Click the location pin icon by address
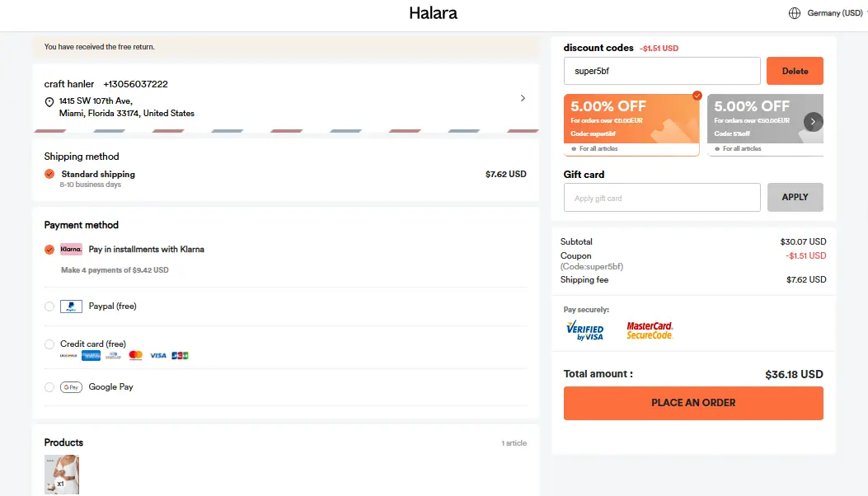The width and height of the screenshot is (868, 496). 49,102
